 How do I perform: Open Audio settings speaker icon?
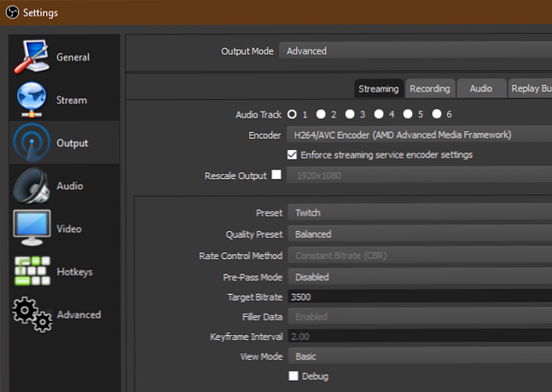[31, 186]
